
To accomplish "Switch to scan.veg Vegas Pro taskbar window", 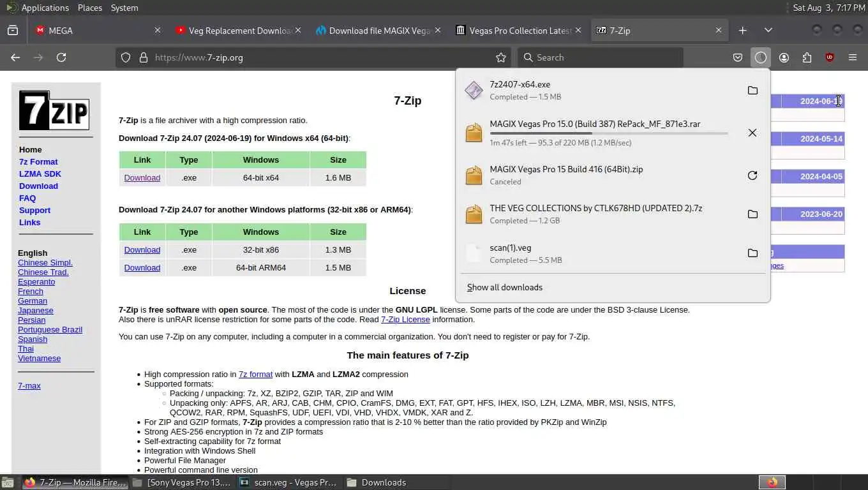I will [x=289, y=482].
